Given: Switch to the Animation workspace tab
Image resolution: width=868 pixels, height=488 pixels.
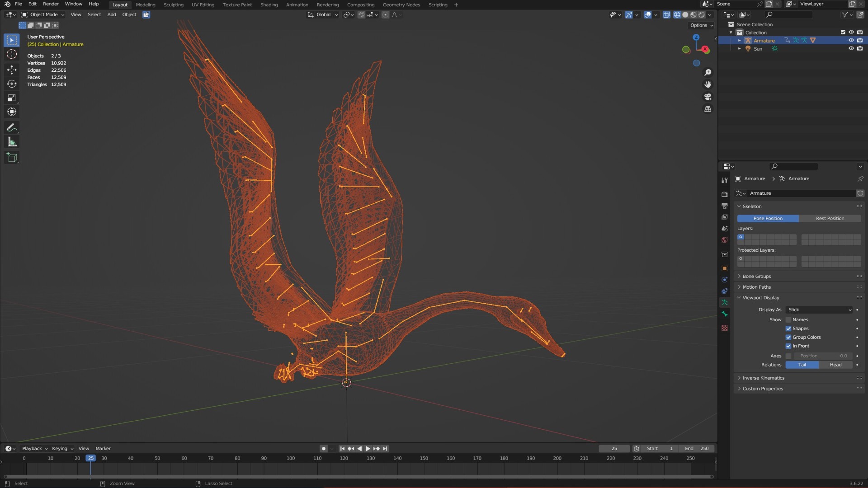Looking at the screenshot, I should click(297, 5).
